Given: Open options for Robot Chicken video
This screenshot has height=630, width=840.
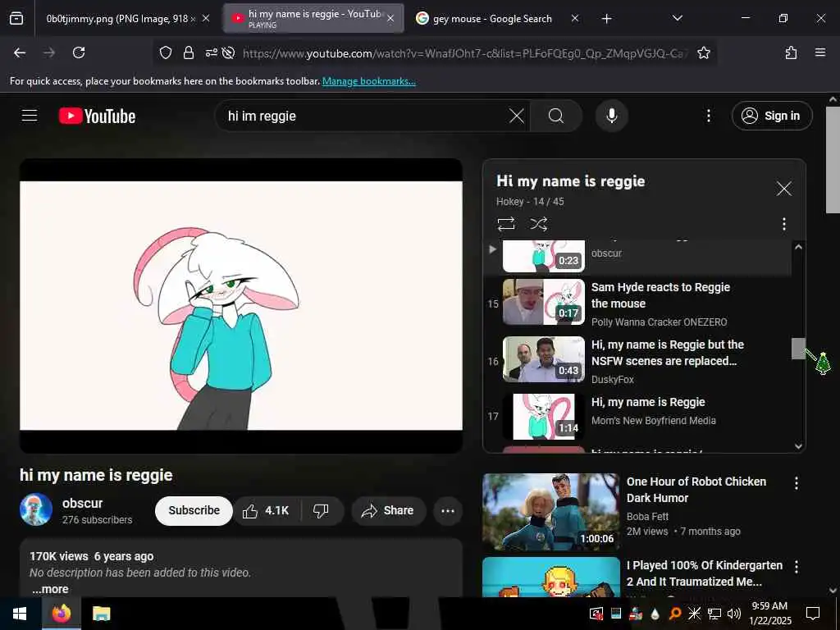Looking at the screenshot, I should coord(796,483).
